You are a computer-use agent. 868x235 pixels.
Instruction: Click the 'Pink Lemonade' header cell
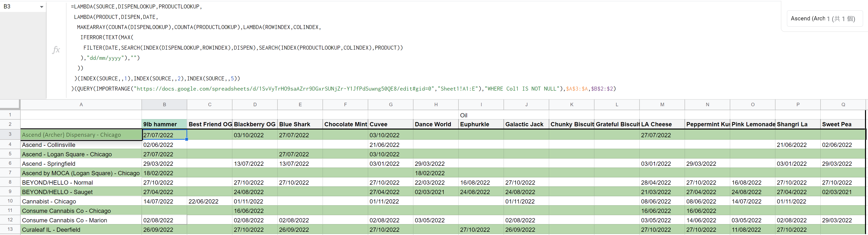(753, 124)
